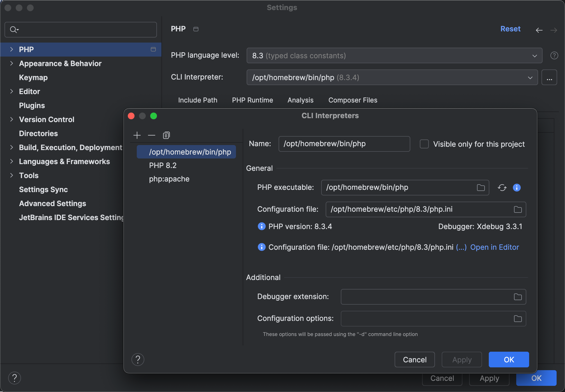The width and height of the screenshot is (565, 392).
Task: Browse for a Debugger extension file
Action: tap(518, 297)
